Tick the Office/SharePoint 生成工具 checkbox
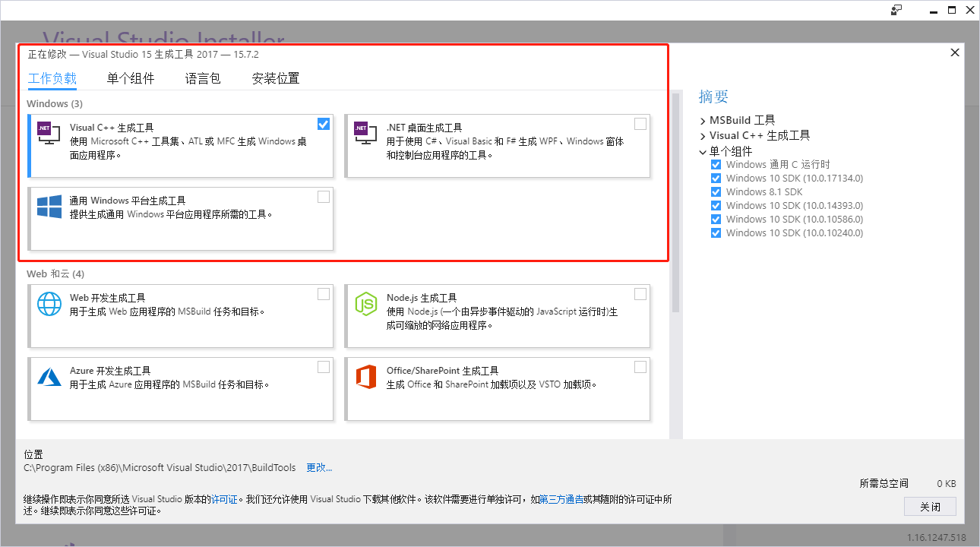Viewport: 980px width, 547px height. point(640,367)
